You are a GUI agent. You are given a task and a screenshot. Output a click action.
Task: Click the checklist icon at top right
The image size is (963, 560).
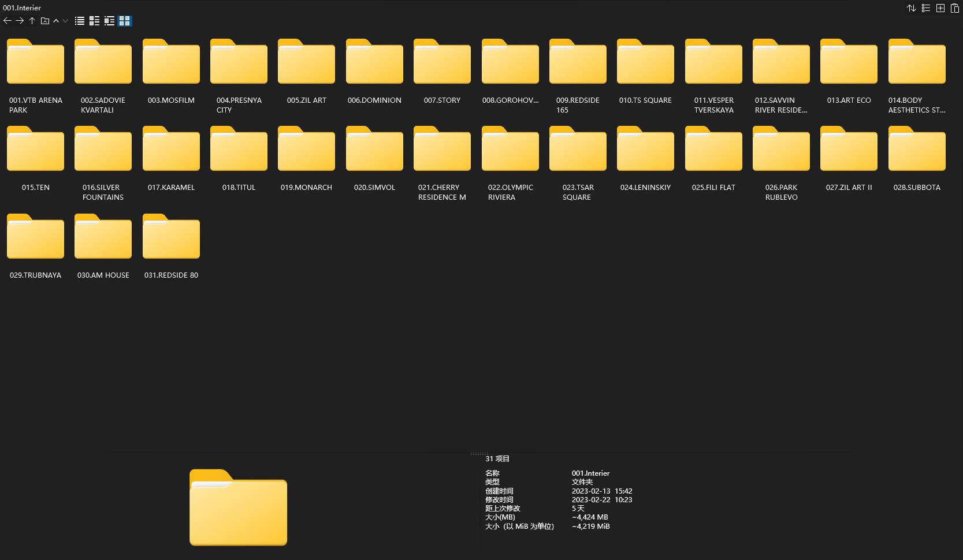(x=926, y=8)
